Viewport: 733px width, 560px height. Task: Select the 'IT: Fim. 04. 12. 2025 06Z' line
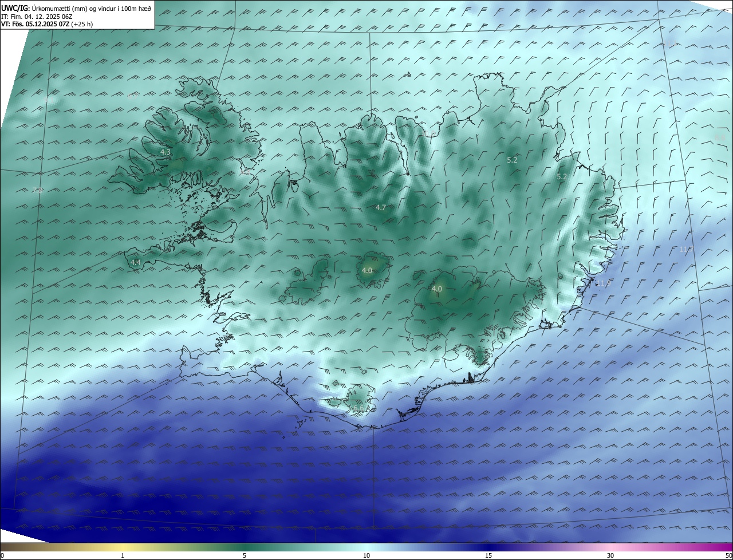point(37,16)
